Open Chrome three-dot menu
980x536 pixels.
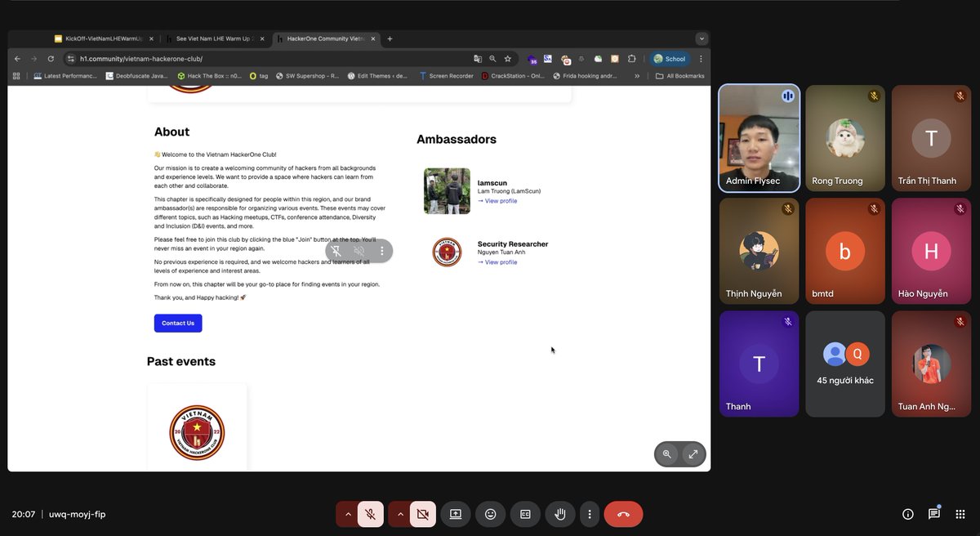pos(701,59)
